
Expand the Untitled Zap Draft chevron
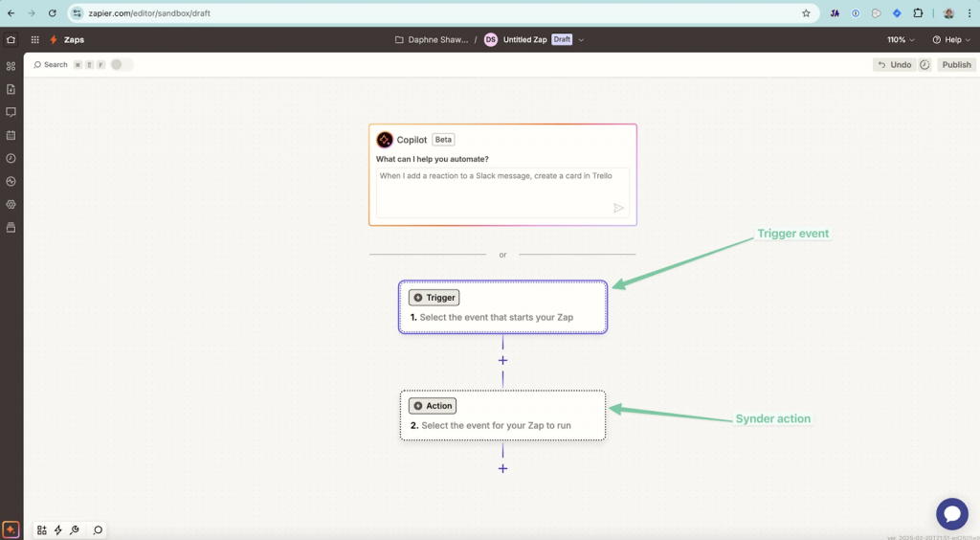click(x=581, y=39)
